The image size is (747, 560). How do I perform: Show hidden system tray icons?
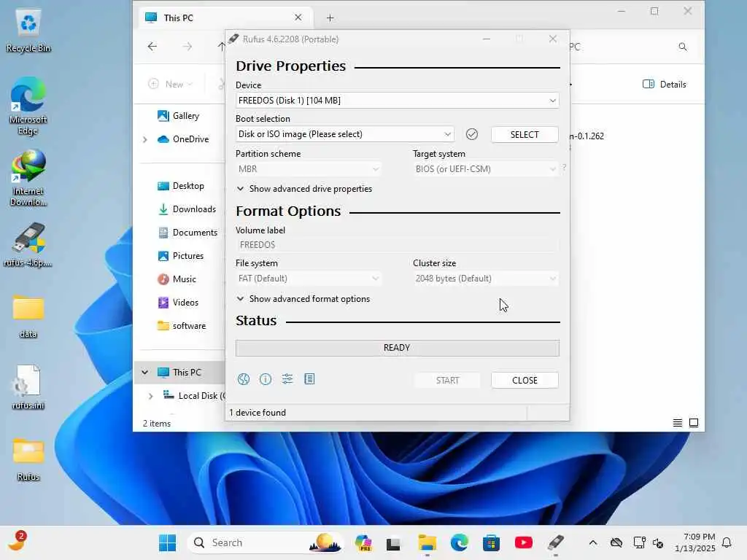tap(592, 542)
